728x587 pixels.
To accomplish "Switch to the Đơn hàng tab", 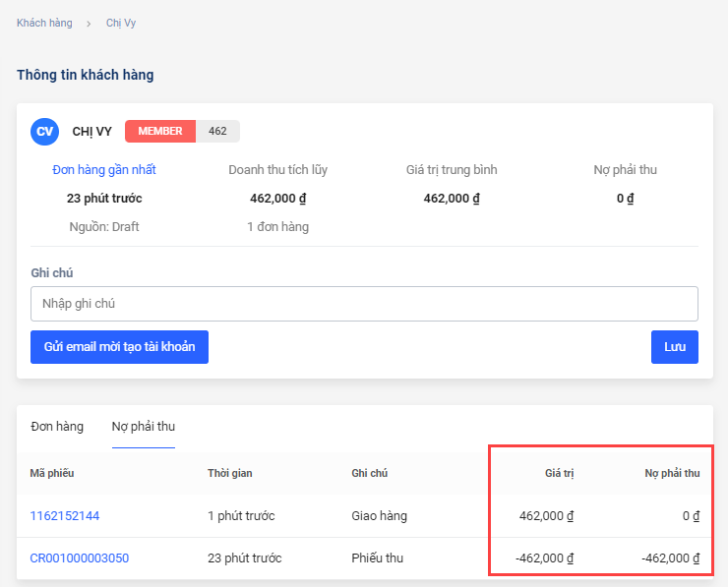I will (x=57, y=427).
